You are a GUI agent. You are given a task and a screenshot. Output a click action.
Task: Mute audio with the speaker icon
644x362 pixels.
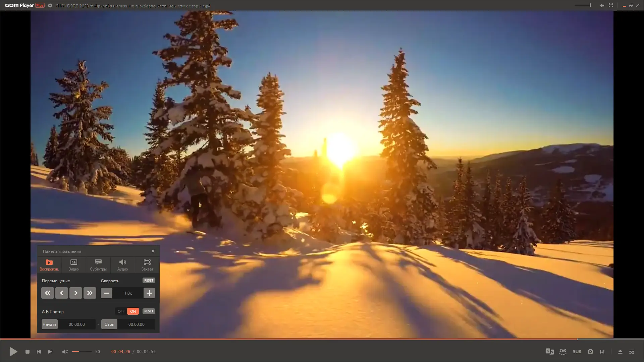65,352
